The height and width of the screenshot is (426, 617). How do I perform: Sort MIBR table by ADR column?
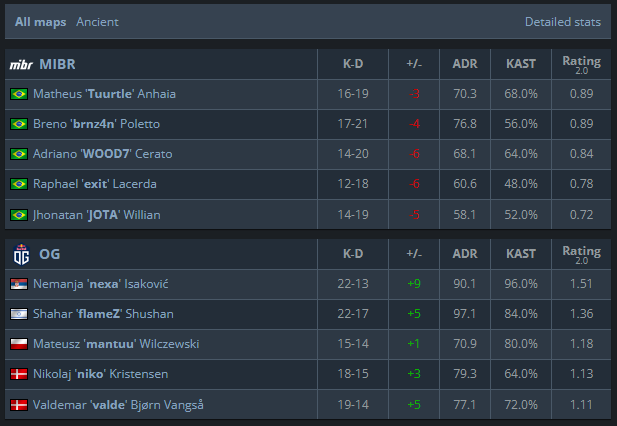coord(465,64)
